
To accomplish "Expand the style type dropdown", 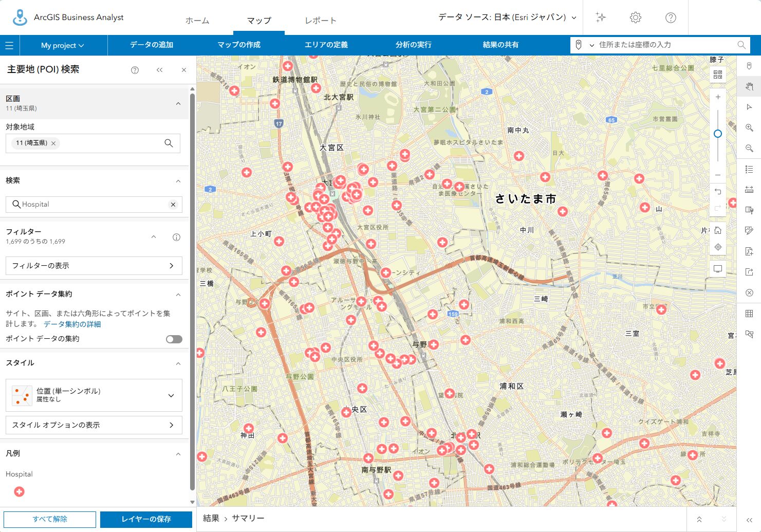I will pyautogui.click(x=171, y=395).
